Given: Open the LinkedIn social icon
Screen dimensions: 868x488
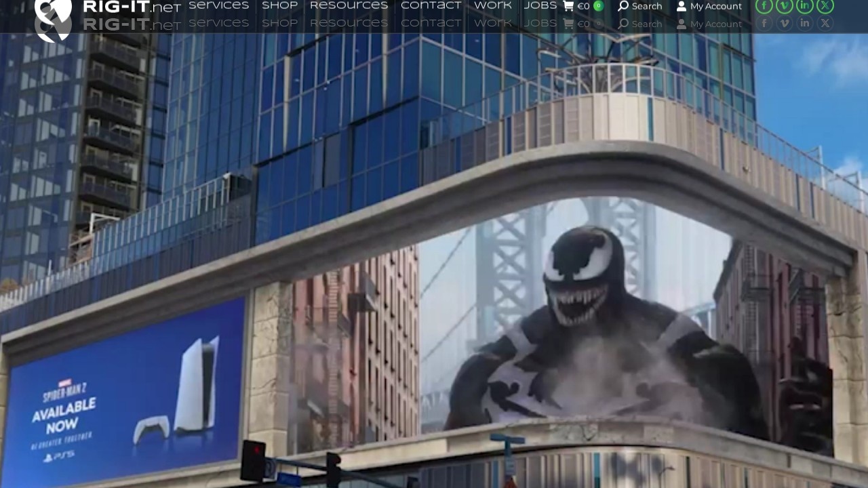Looking at the screenshot, I should tap(804, 6).
